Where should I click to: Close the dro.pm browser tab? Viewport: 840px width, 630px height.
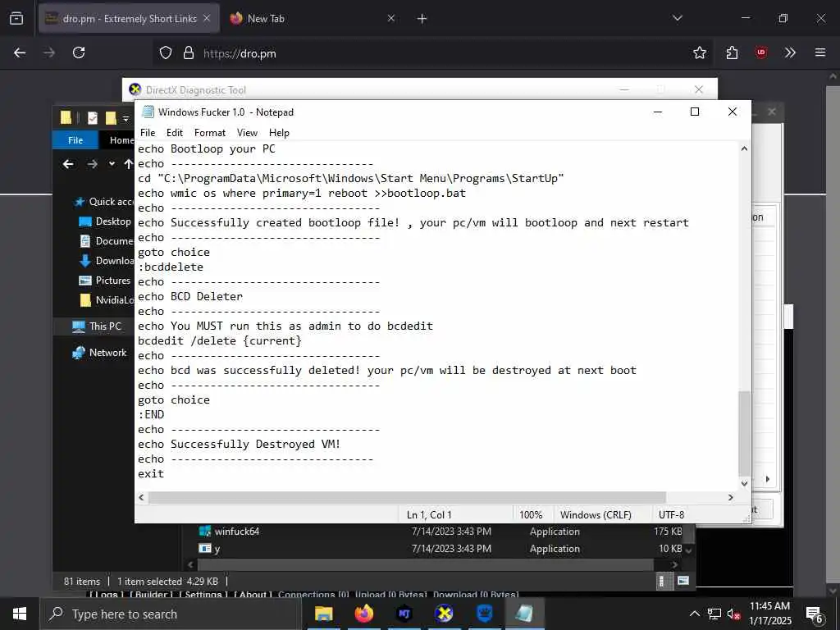[x=207, y=19]
